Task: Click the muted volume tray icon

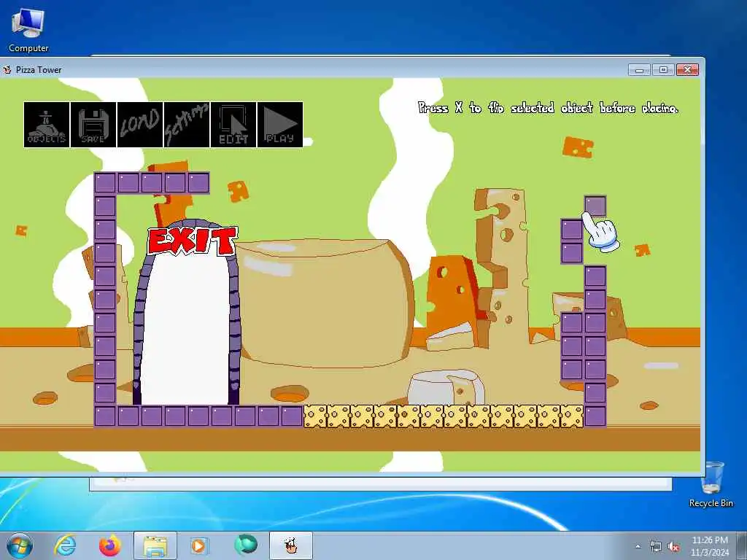Action: [x=673, y=547]
